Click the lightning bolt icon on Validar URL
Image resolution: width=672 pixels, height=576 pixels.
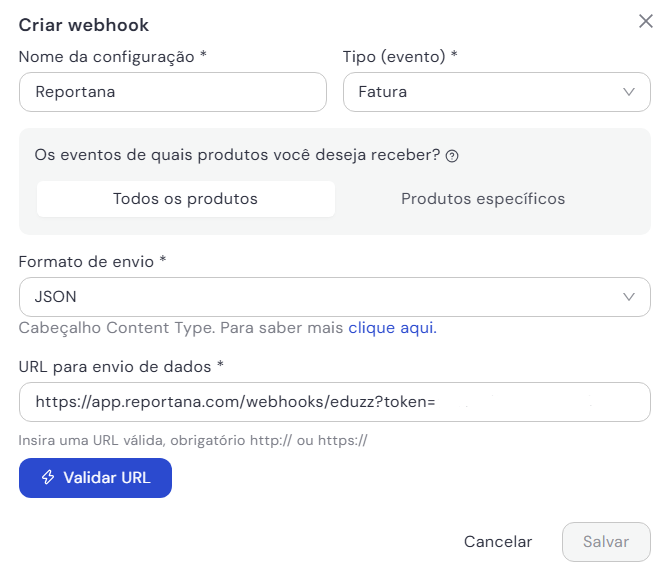48,477
